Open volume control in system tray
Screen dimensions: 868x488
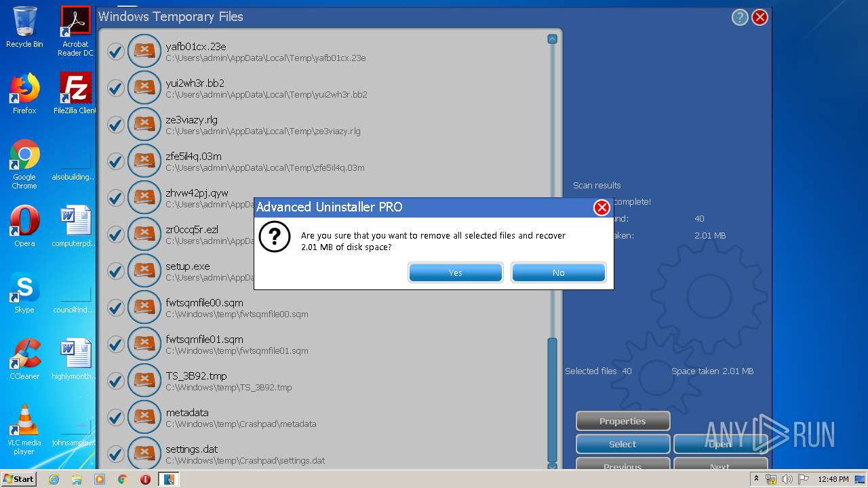point(786,479)
